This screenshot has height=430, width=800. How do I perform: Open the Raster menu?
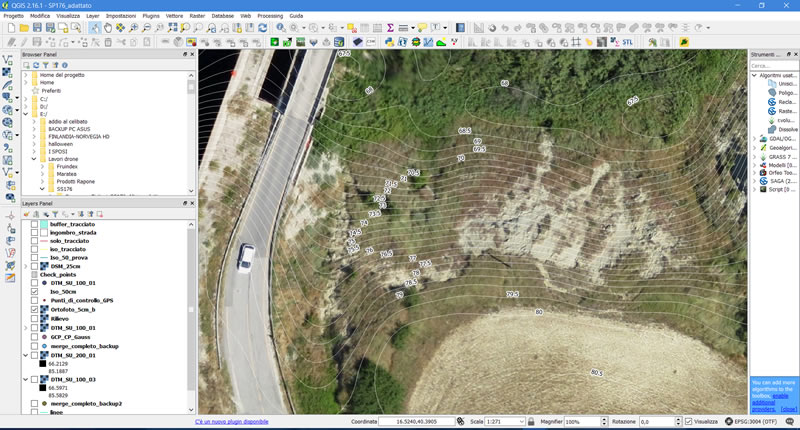(x=197, y=16)
